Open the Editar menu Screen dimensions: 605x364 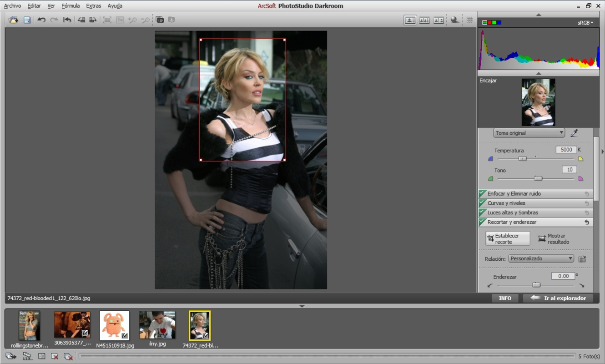pos(34,6)
